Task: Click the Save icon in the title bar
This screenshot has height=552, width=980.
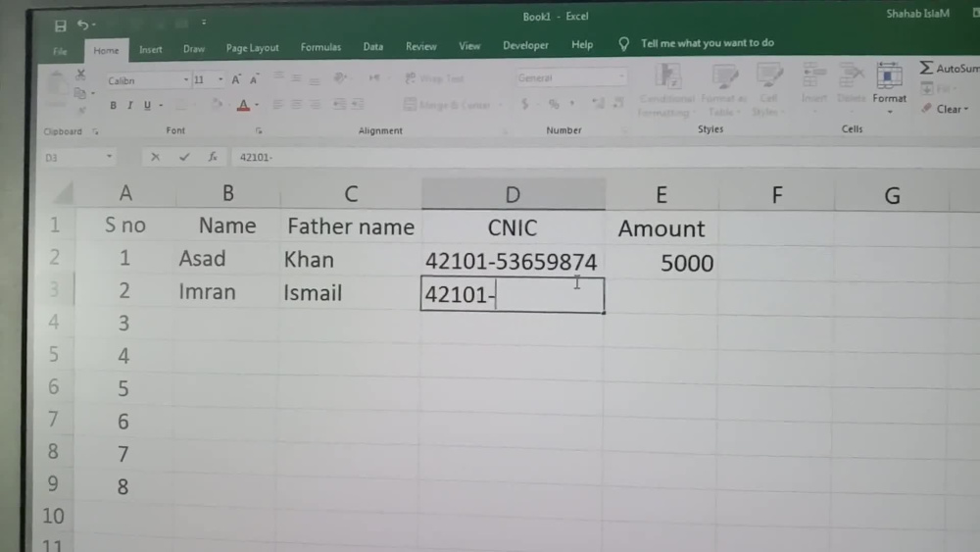Action: [60, 25]
